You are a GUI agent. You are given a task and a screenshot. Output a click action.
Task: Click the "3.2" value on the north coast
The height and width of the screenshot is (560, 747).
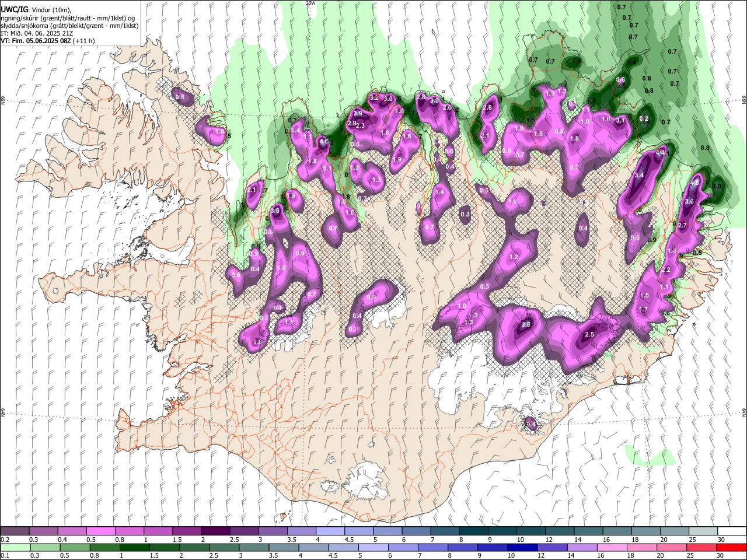pos(374,97)
